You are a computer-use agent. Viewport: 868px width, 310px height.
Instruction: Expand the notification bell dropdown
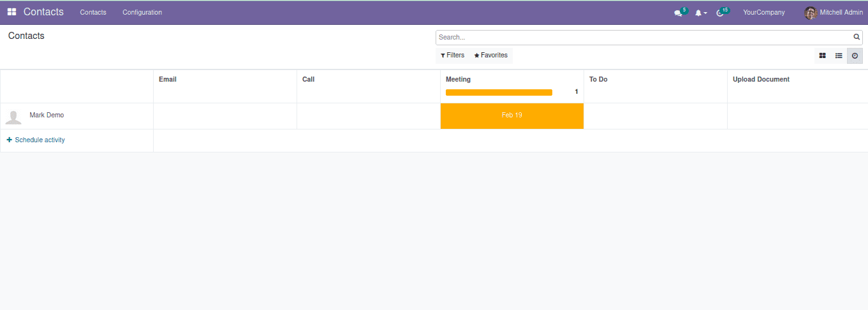pos(700,13)
